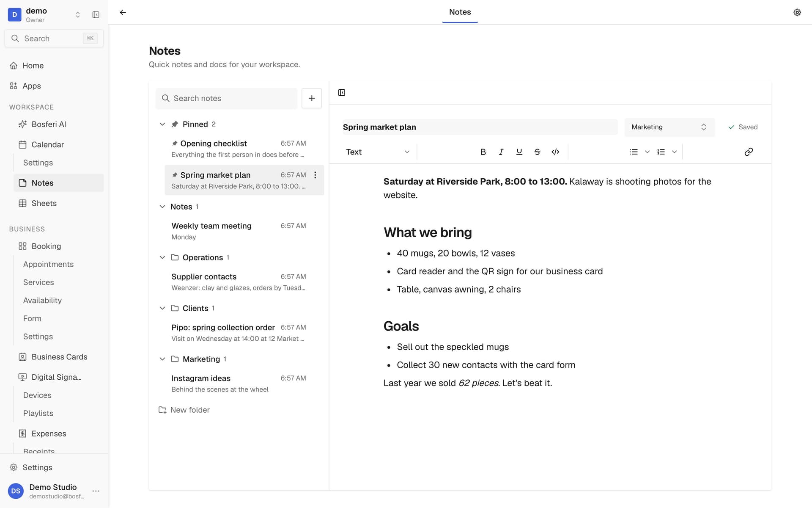This screenshot has width=812, height=508.
Task: Open Sheets in the sidebar
Action: 58,203
